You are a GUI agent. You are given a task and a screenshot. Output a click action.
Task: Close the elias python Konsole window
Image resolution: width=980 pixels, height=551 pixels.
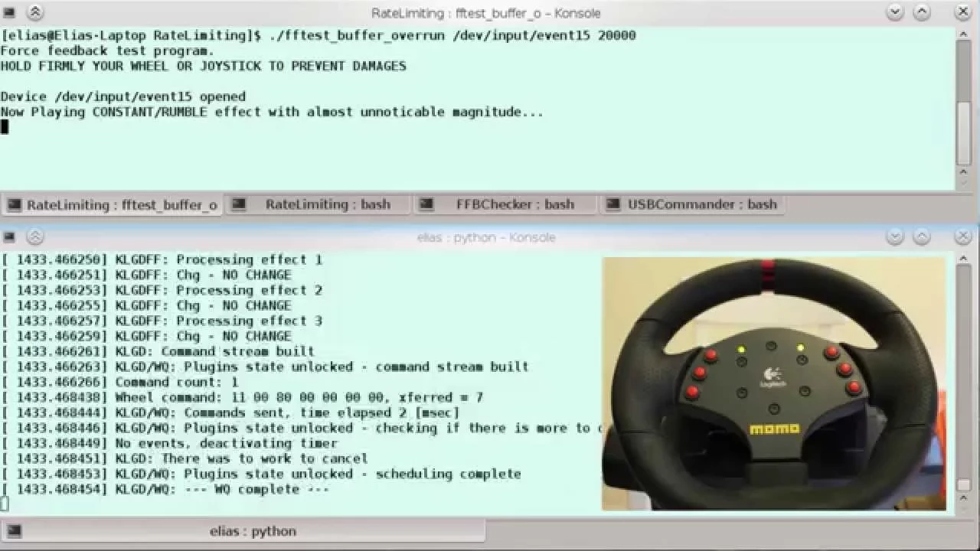pyautogui.click(x=963, y=237)
